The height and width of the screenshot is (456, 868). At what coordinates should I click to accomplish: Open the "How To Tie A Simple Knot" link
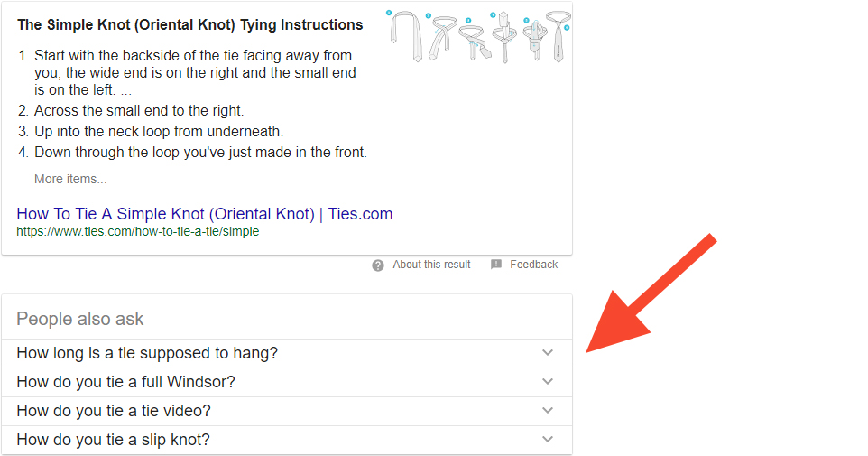click(204, 214)
